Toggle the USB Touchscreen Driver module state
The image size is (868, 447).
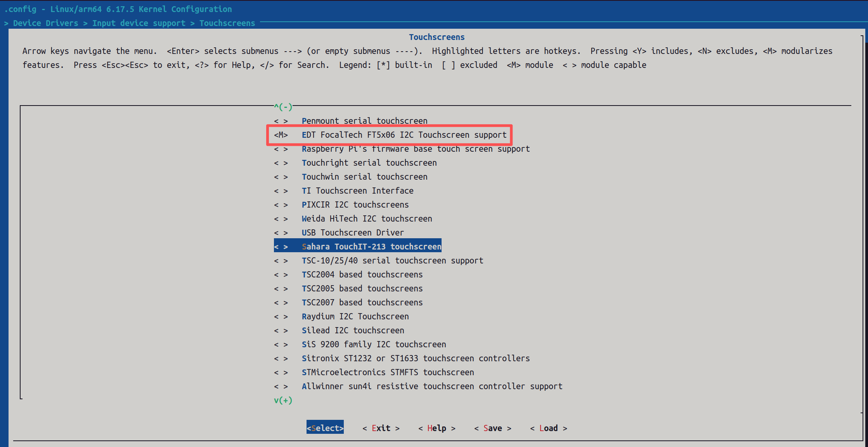[x=281, y=233]
